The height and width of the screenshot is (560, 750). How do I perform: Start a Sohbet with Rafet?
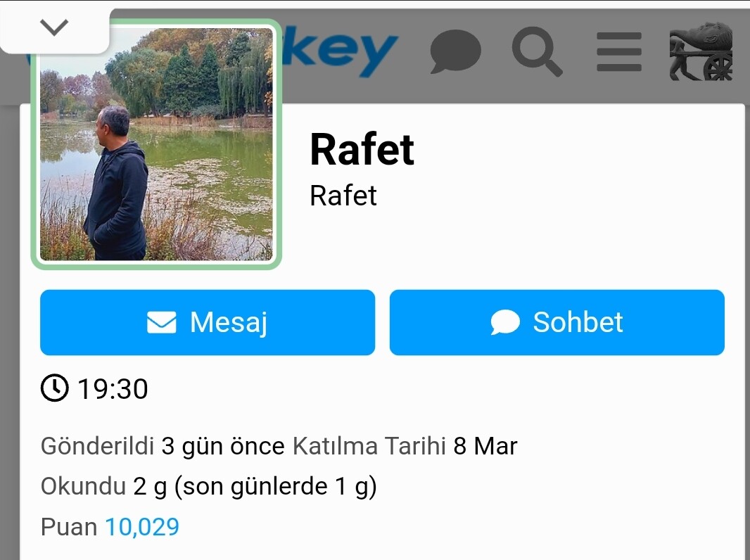557,322
